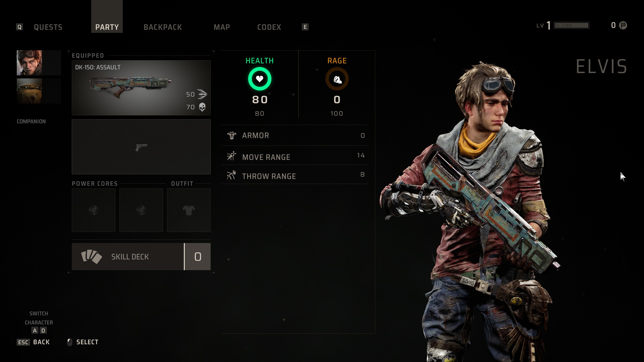Image resolution: width=644 pixels, height=362 pixels.
Task: Switch to the Backpack tab
Action: pyautogui.click(x=163, y=27)
